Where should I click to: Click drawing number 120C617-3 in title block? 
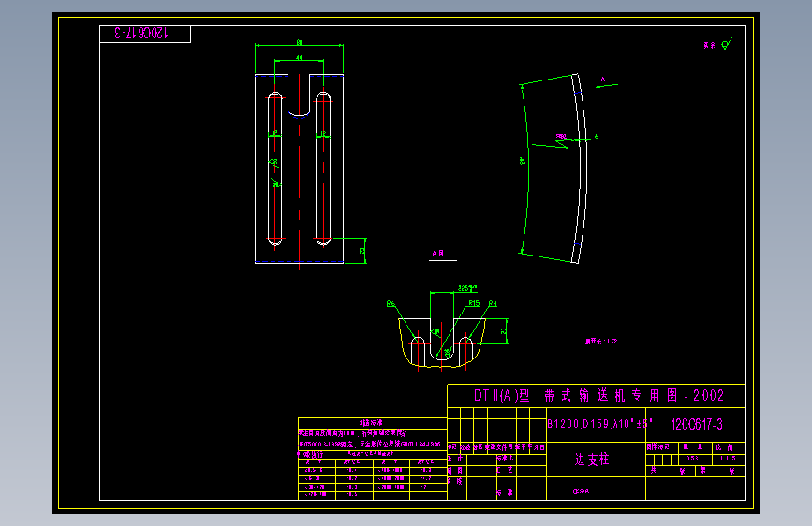point(697,425)
